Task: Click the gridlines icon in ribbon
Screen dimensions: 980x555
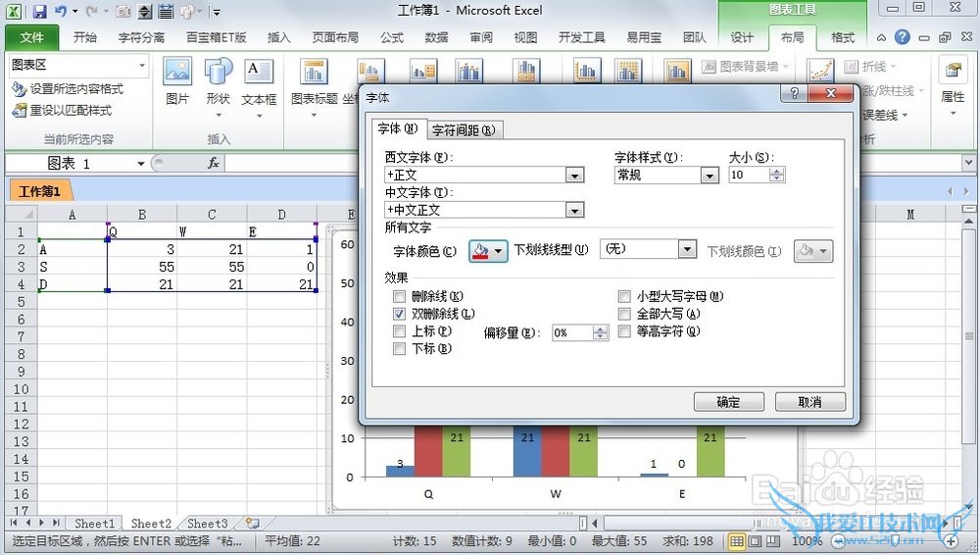Action: 627,71
